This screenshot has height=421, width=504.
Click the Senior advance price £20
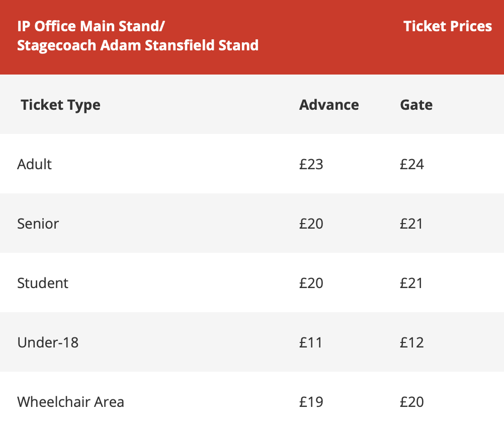(x=311, y=224)
